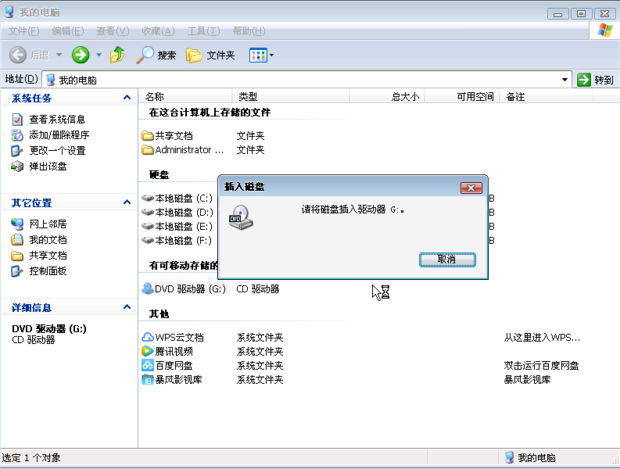Viewport: 620px width, 469px height.
Task: Open the 查看(V) menu
Action: [x=113, y=31]
